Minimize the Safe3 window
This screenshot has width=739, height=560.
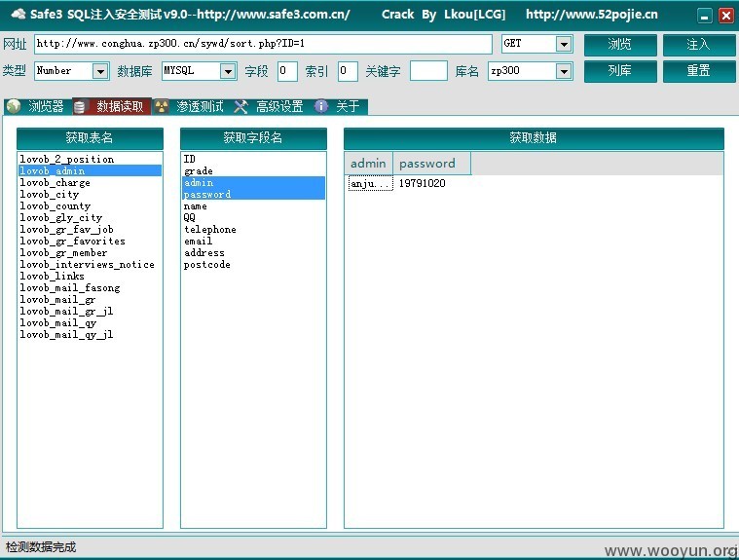tap(705, 16)
